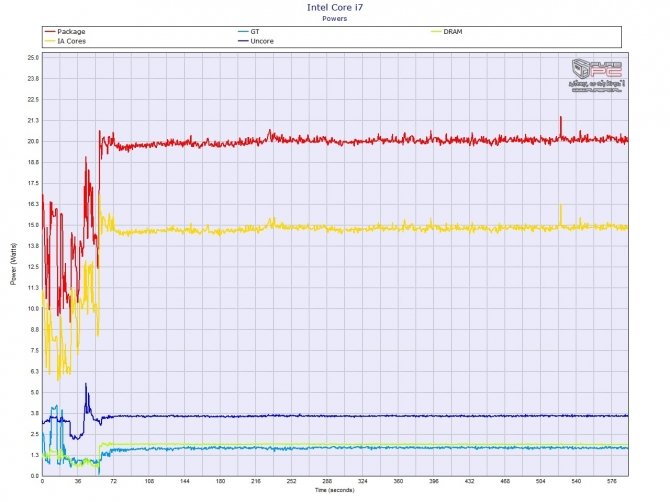Click the Powers subtitle
This screenshot has height=502, width=670.
tap(335, 19)
